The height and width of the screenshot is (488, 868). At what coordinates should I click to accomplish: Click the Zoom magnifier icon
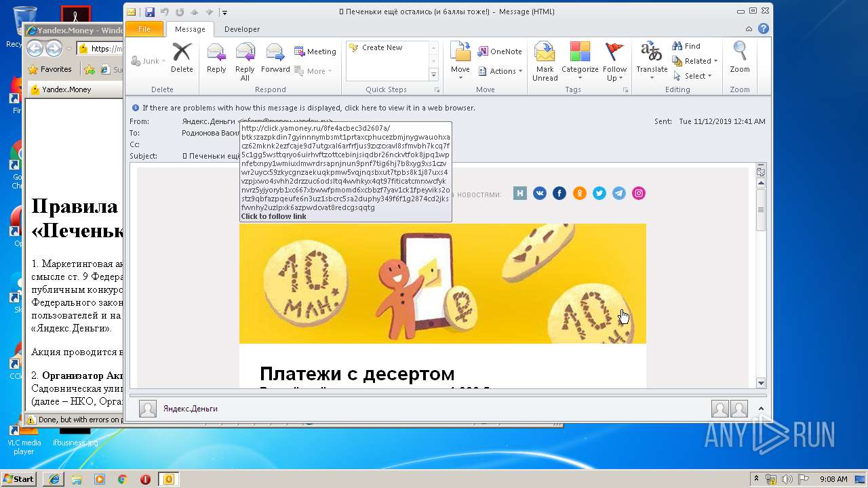click(740, 58)
